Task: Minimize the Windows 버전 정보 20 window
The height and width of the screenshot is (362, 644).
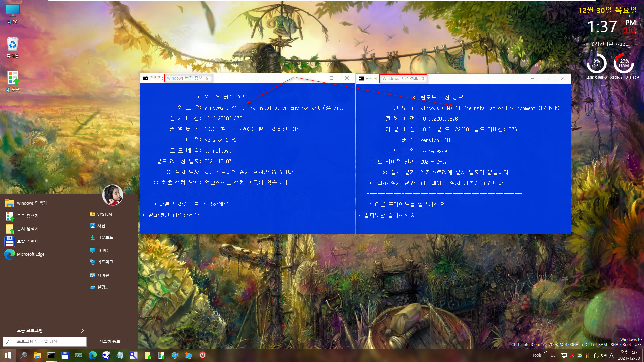Action: pyautogui.click(x=532, y=79)
